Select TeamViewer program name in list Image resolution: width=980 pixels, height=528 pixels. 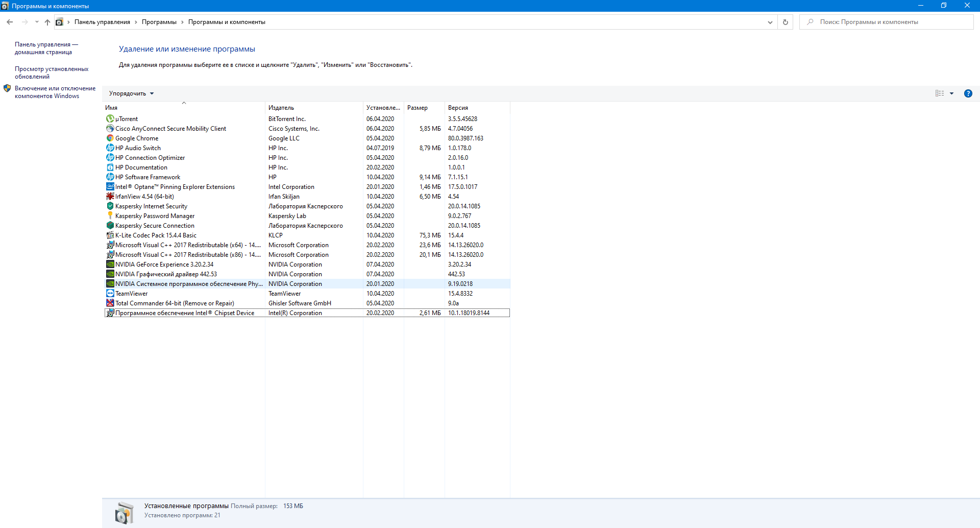[132, 294]
